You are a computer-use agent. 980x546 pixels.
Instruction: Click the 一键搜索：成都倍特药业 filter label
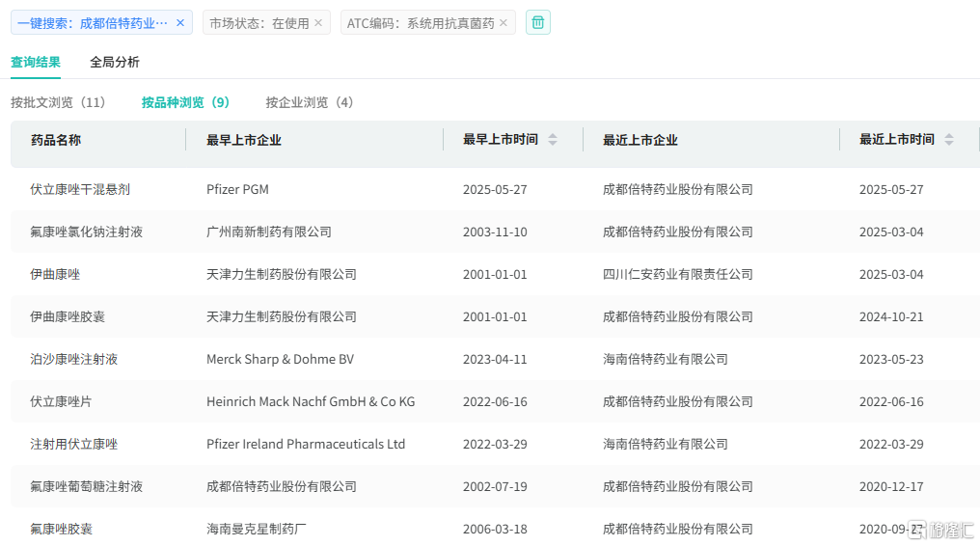click(x=93, y=23)
